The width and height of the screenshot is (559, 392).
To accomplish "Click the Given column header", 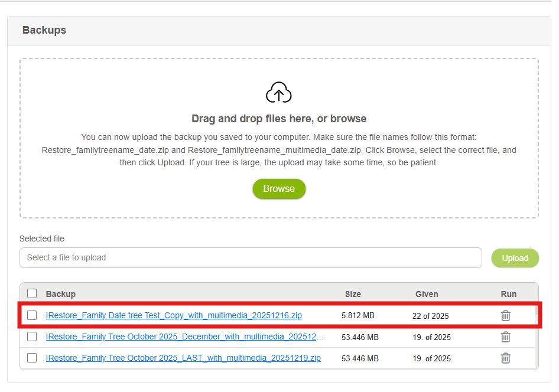I will (x=427, y=294).
